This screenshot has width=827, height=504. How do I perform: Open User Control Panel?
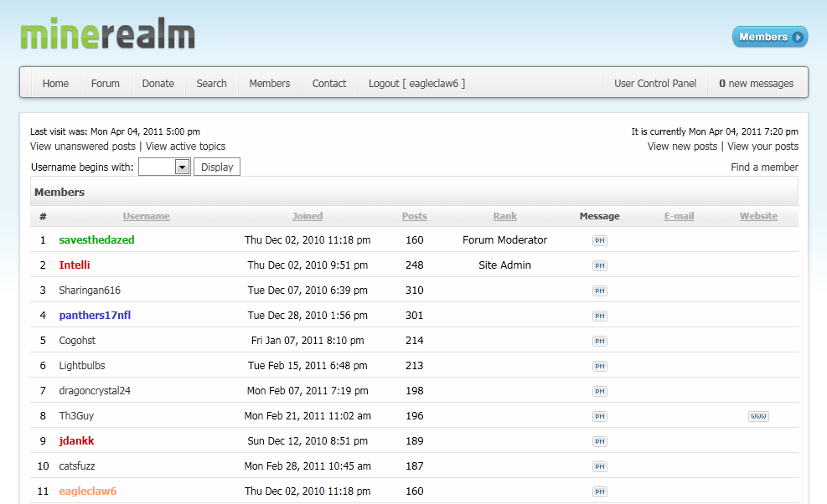pyautogui.click(x=655, y=84)
